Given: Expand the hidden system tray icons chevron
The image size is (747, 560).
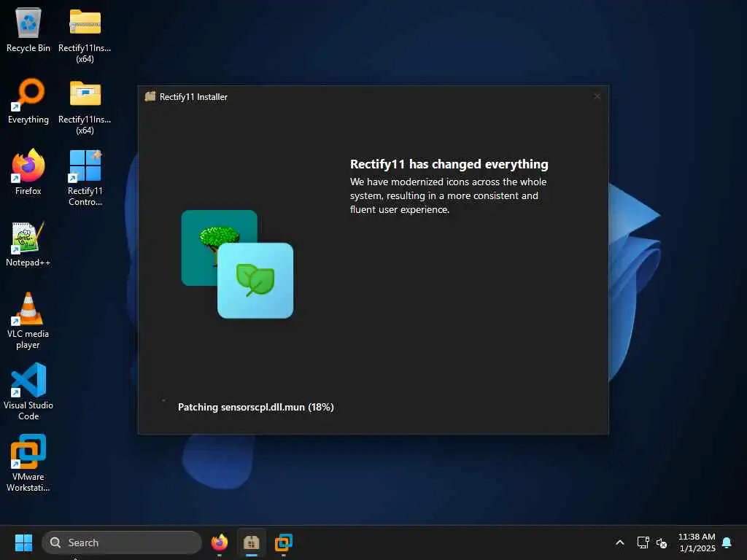Looking at the screenshot, I should click(x=620, y=542).
